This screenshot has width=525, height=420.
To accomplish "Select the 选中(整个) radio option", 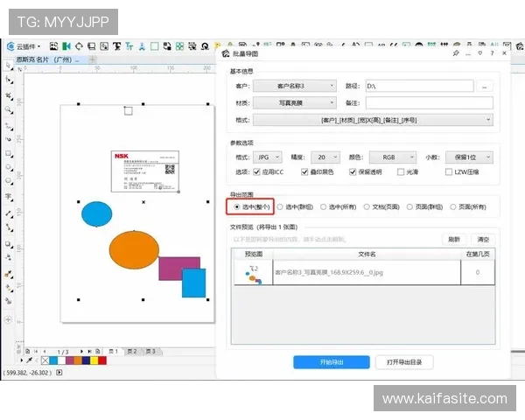I will [x=237, y=206].
